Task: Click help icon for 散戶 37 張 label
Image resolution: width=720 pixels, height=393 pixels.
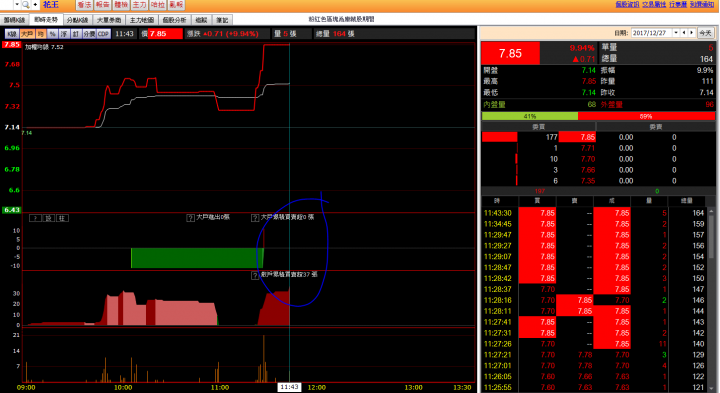Action: click(255, 275)
